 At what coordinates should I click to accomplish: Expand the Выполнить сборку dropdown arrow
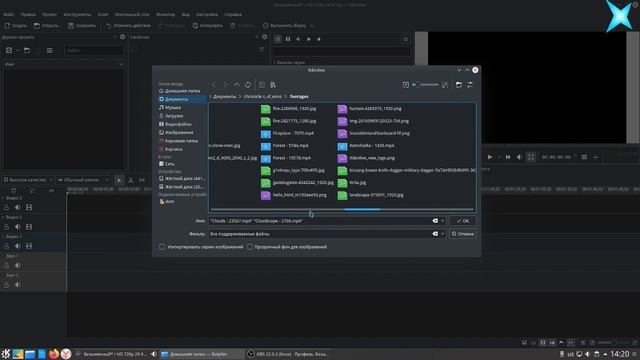pos(312,26)
